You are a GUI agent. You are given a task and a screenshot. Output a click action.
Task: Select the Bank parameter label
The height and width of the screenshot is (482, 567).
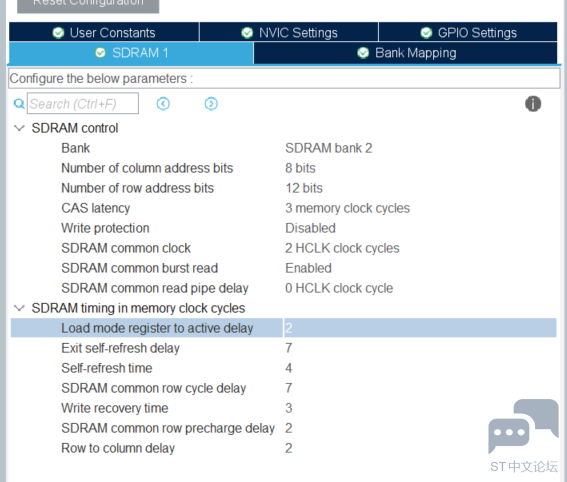tap(76, 148)
